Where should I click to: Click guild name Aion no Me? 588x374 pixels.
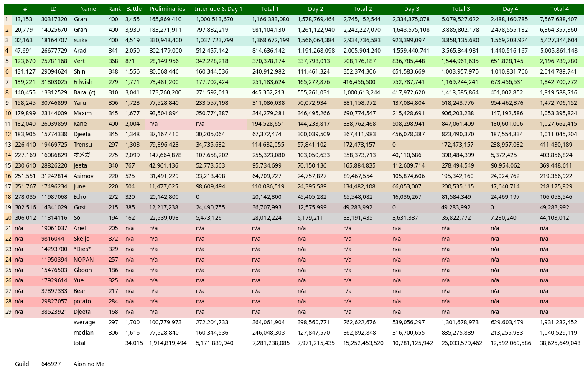pos(89,364)
